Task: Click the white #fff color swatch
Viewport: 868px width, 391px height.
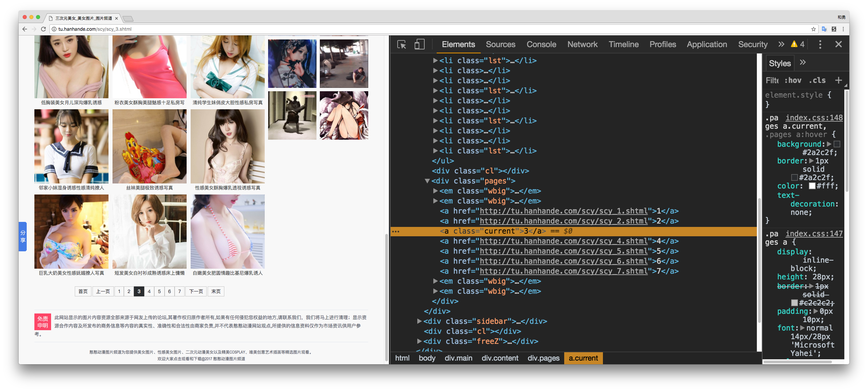Action: 812,186
